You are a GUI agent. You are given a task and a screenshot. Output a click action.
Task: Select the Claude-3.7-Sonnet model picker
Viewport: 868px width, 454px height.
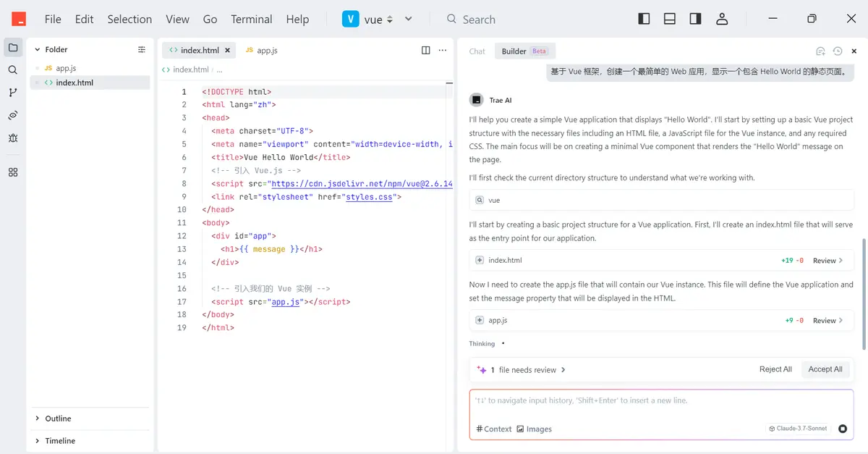(x=797, y=429)
